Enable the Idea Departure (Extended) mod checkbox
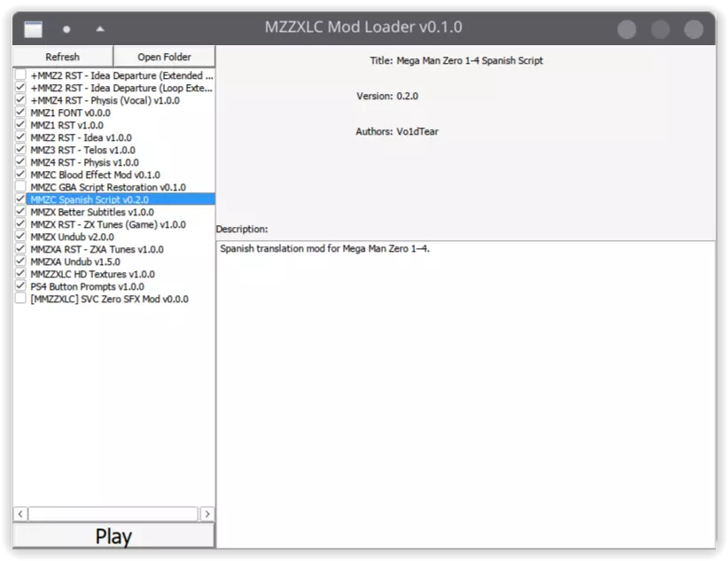 (20, 74)
